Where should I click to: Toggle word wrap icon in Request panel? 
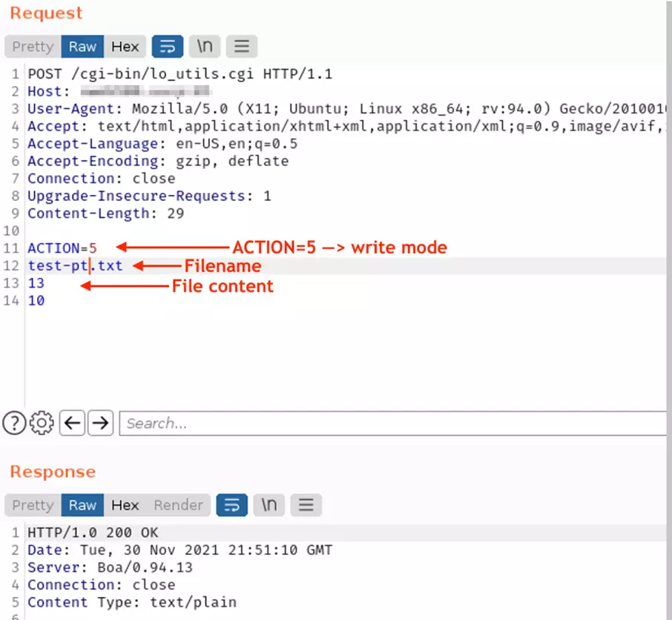click(x=168, y=46)
